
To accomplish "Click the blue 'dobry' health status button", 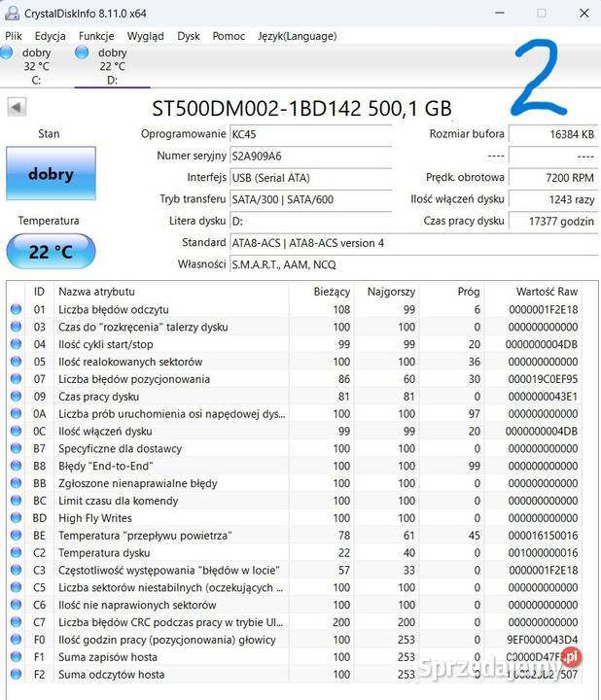I will [51, 174].
